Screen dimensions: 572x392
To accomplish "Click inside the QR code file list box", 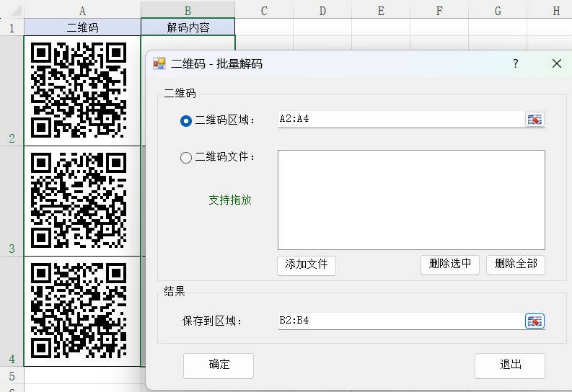I will click(x=411, y=200).
